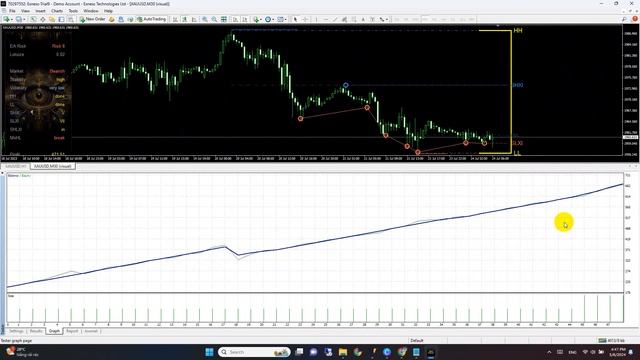
Task: Click the zoom in magnifier icon
Action: tap(204, 19)
